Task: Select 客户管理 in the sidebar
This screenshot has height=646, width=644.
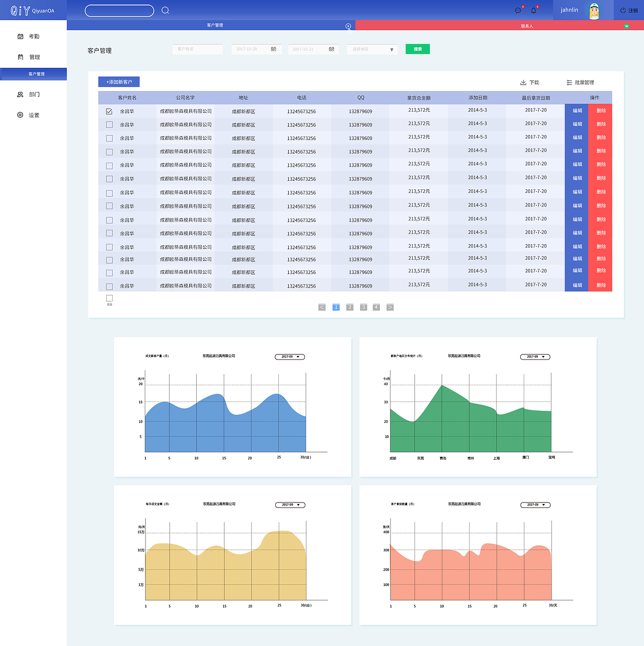Action: point(33,74)
